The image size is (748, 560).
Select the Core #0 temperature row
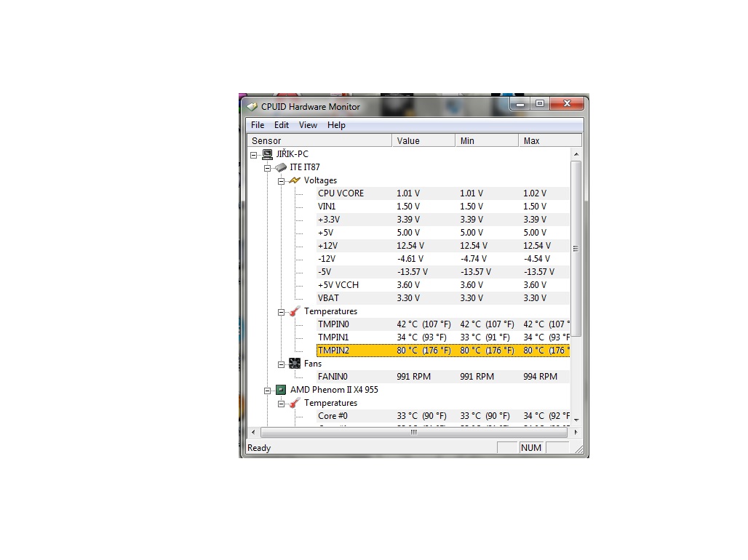coord(443,416)
